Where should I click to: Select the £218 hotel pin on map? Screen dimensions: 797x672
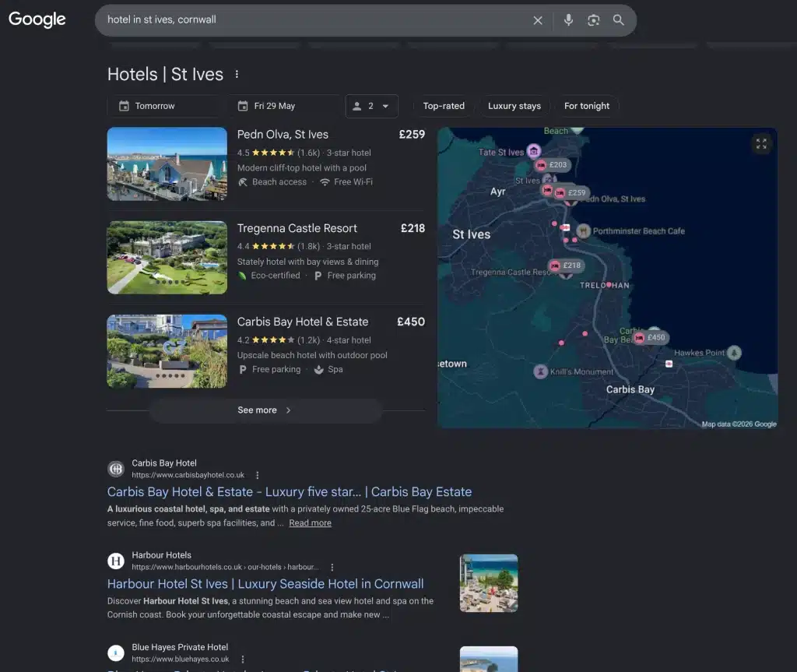pyautogui.click(x=567, y=266)
